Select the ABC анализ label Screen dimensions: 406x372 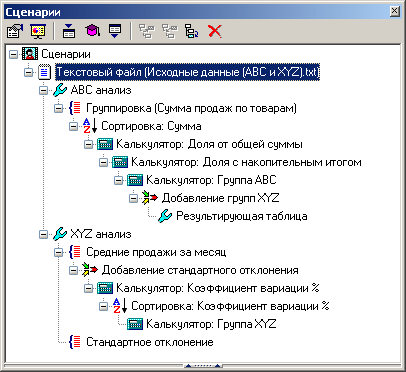pos(101,90)
